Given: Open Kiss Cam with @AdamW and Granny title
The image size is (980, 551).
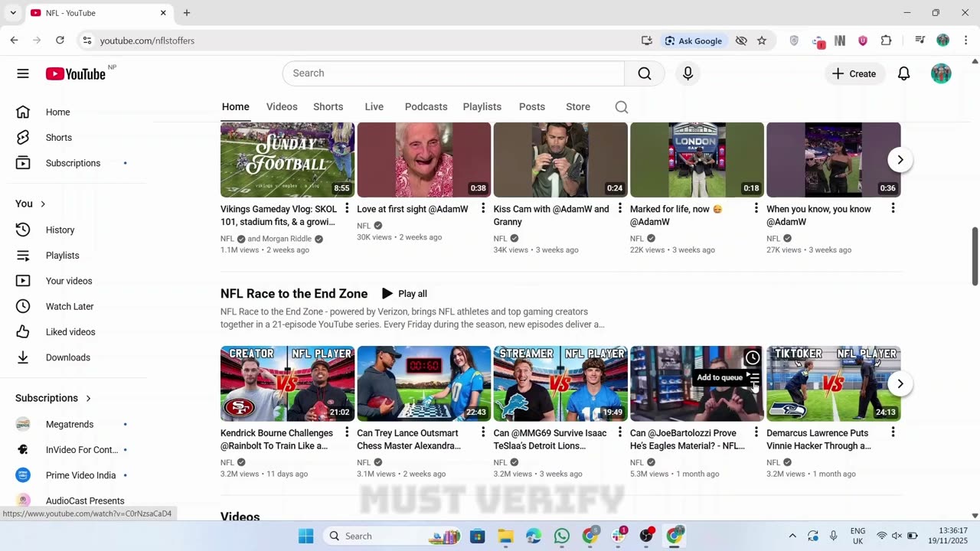Looking at the screenshot, I should pos(551,215).
